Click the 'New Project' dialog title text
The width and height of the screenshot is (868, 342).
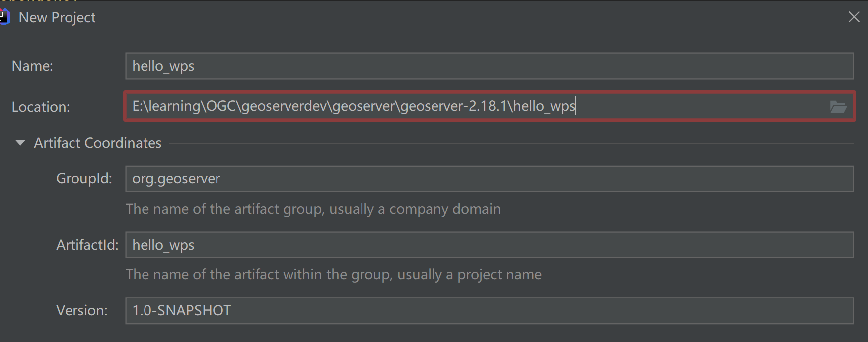[x=57, y=17]
